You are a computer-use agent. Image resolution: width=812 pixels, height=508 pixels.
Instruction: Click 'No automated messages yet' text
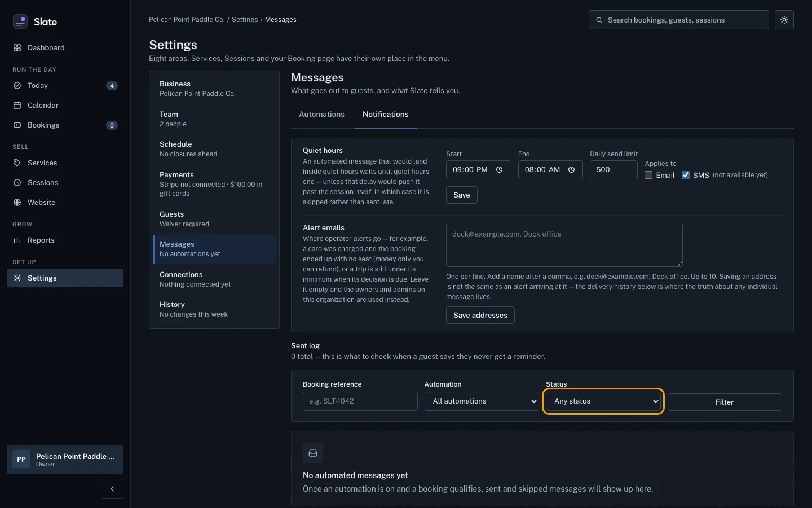tap(355, 475)
